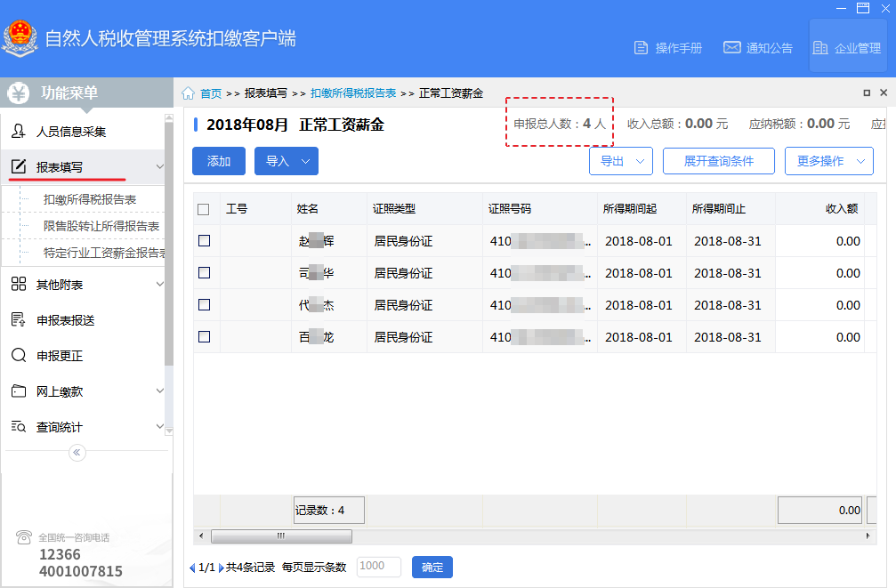Click the 记录数：4 footer cell
This screenshot has width=896, height=588.
tap(328, 510)
